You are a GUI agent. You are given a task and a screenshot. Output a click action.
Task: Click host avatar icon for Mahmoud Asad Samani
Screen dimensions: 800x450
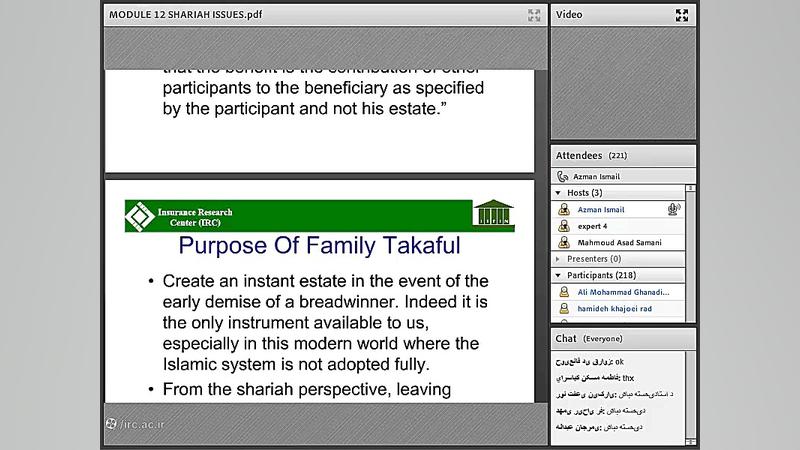pyautogui.click(x=564, y=242)
